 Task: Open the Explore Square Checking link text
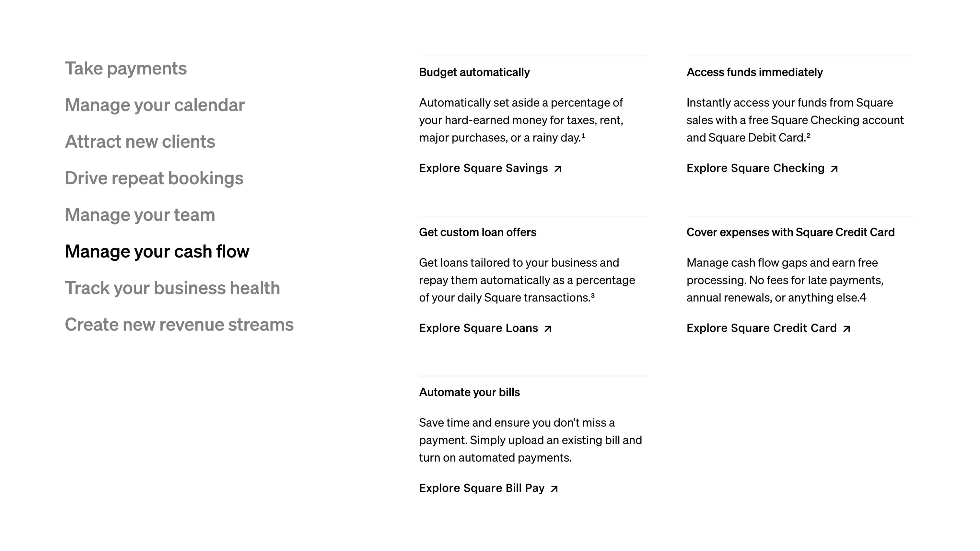[755, 168]
